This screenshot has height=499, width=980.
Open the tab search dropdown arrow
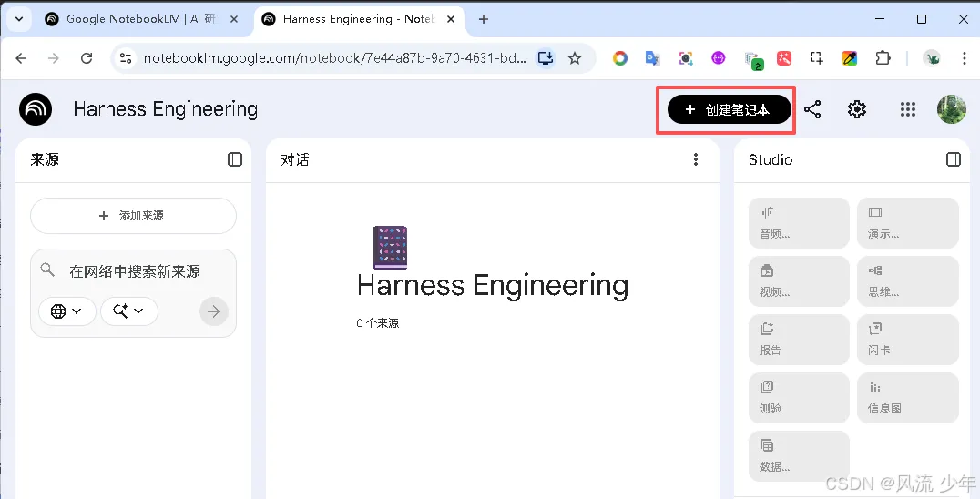click(x=19, y=19)
